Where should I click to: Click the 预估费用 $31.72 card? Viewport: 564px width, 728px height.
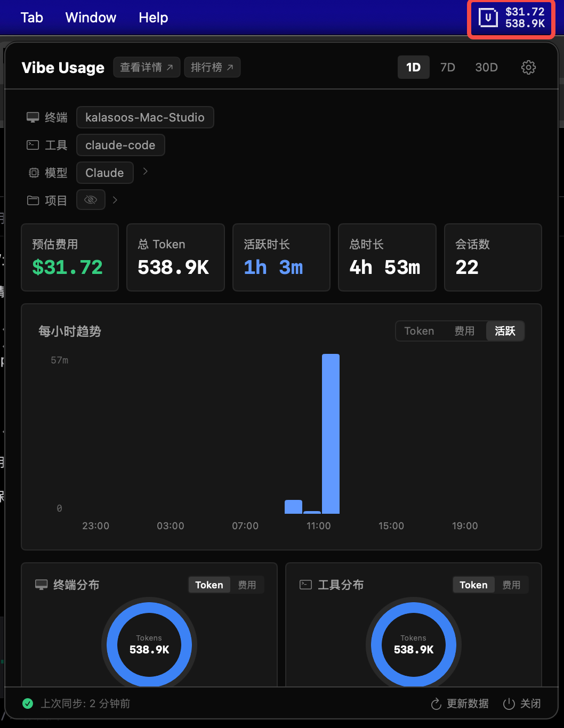pyautogui.click(x=70, y=257)
